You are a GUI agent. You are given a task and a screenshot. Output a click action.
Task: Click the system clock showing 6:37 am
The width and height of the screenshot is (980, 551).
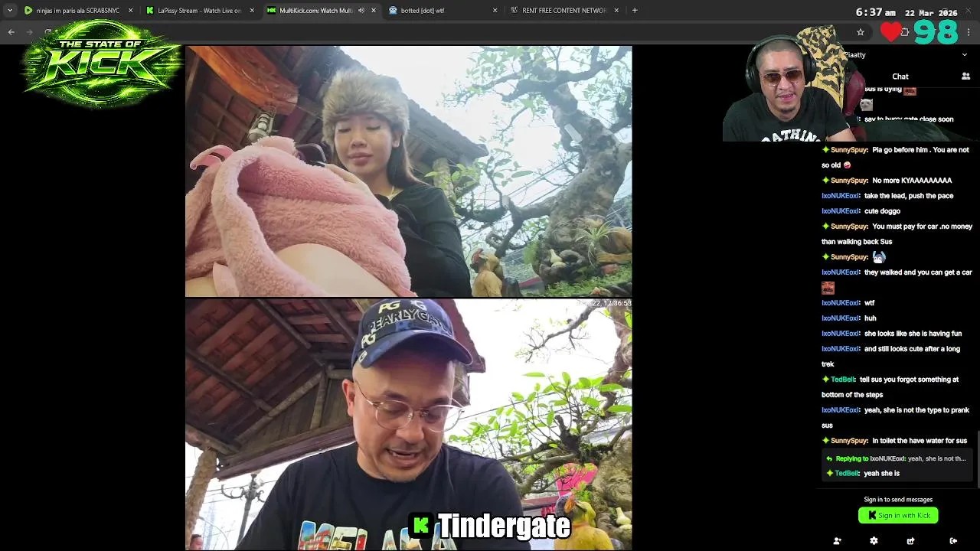[876, 13]
